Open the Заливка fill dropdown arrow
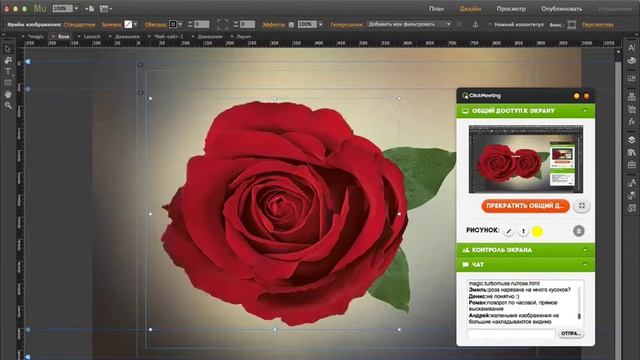This screenshot has width=640, height=360. click(136, 24)
